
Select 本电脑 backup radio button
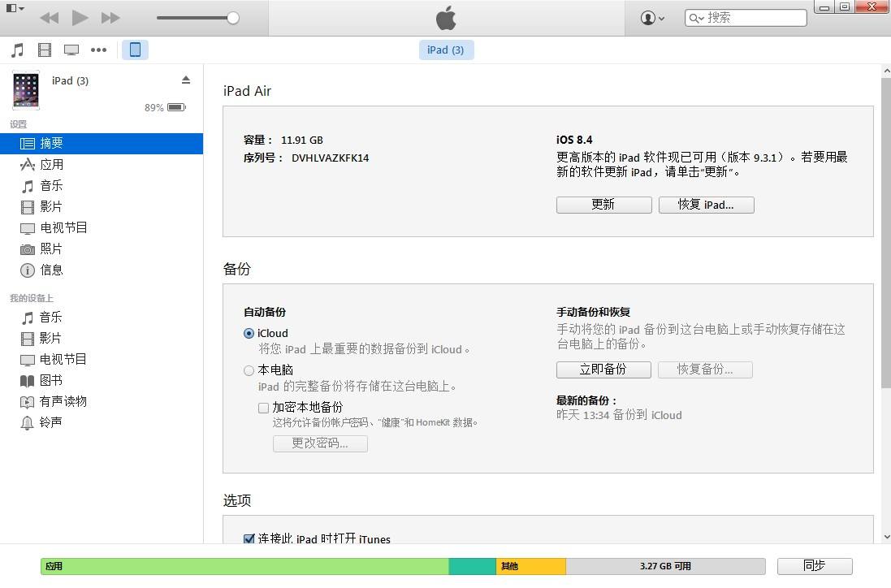coord(249,370)
